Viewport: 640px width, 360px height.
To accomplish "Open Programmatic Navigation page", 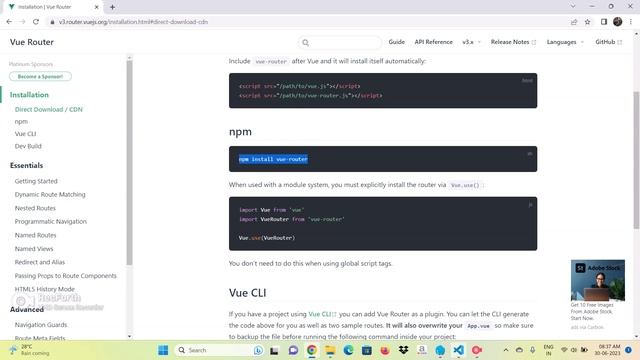I will point(51,222).
